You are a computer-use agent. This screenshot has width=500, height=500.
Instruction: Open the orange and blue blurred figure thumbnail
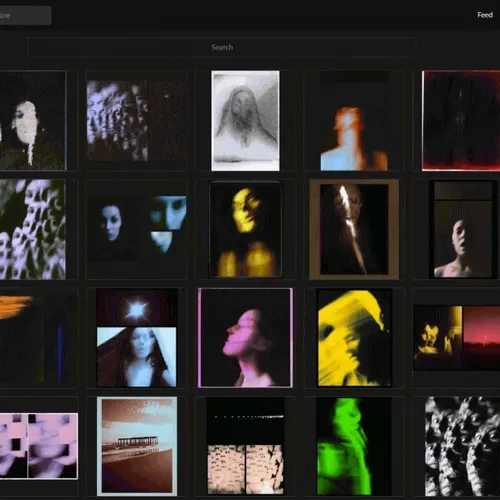tap(354, 120)
